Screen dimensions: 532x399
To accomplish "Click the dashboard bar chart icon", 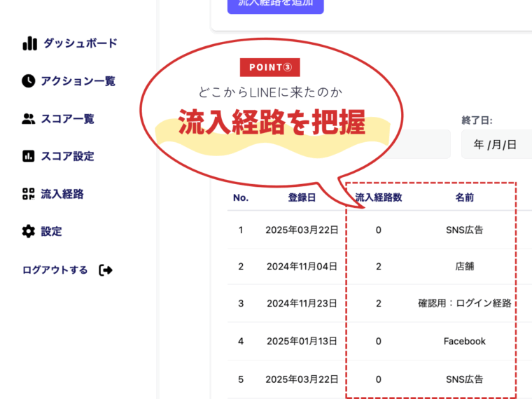I will tap(29, 43).
